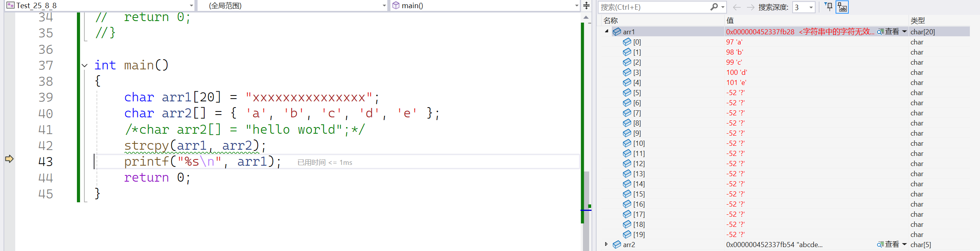Select the [1] array element row

click(786, 52)
